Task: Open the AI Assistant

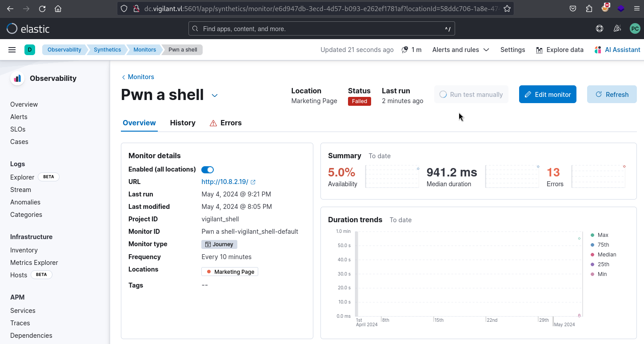Action: coord(617,50)
